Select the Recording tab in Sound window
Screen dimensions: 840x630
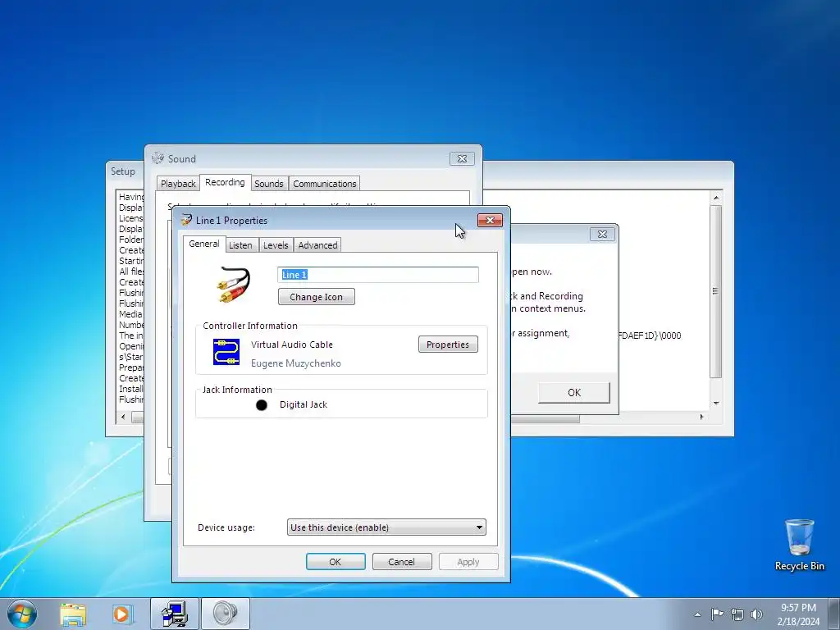[x=225, y=182]
